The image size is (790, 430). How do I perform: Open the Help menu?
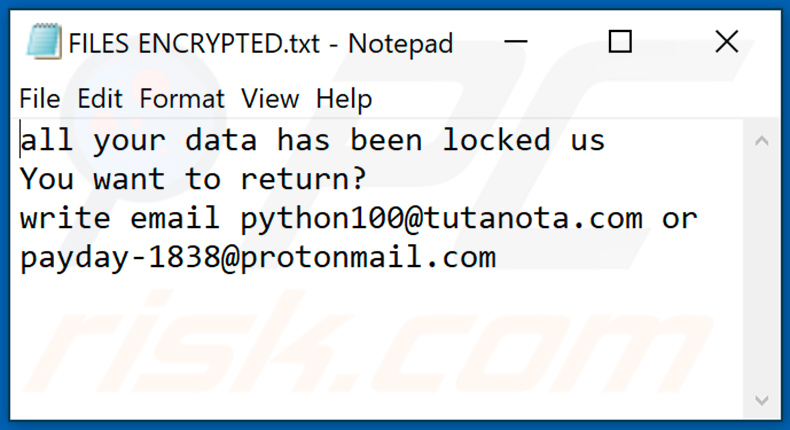(344, 99)
